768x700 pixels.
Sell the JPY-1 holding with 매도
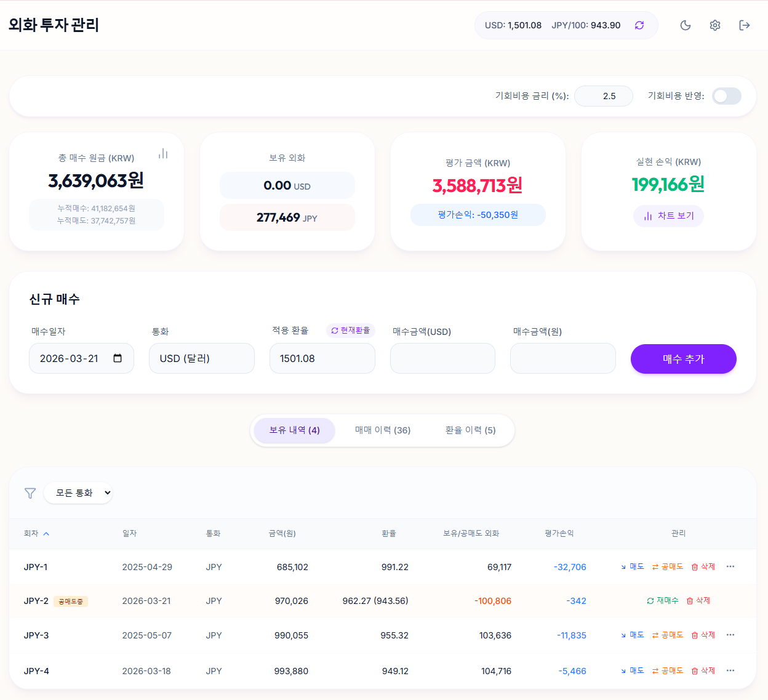pos(632,566)
